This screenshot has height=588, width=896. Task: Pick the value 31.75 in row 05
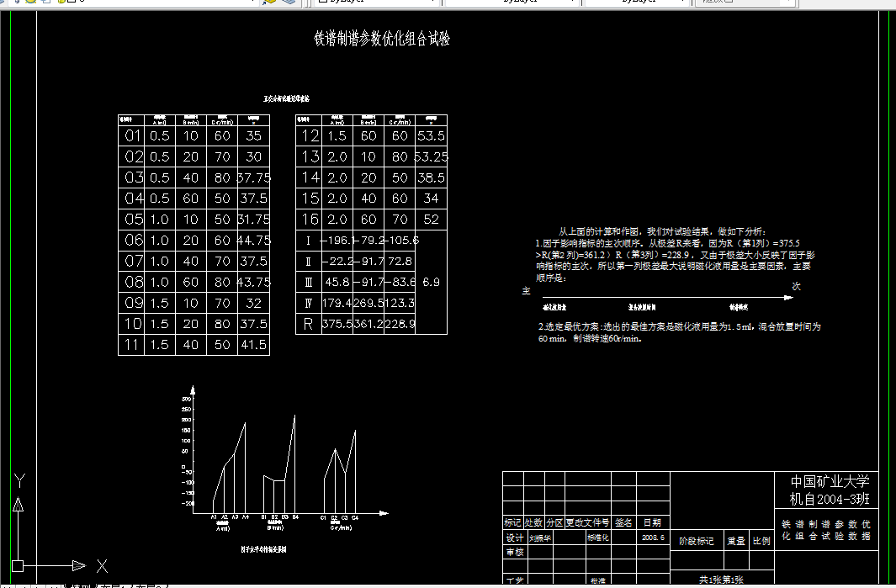point(254,220)
